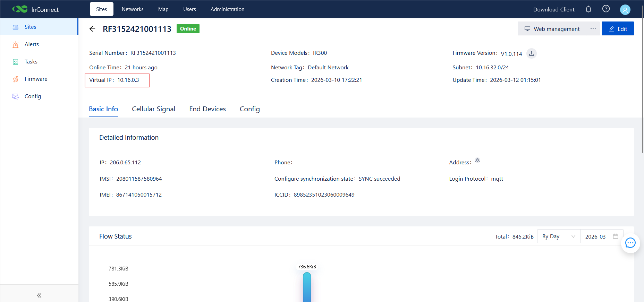Open the notifications bell

(x=588, y=9)
